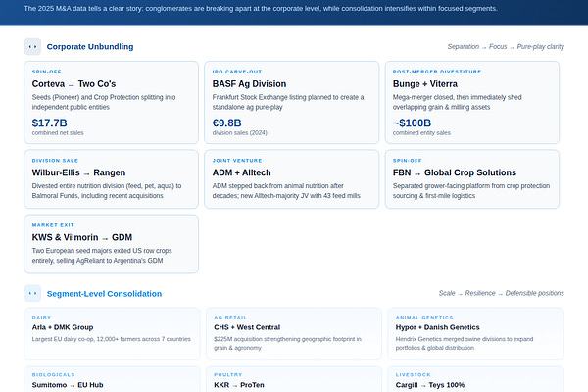Viewport: 588px width, 392px height.
Task: Click the POST-MERGER DIVESTITURE label
Action: pos(437,72)
